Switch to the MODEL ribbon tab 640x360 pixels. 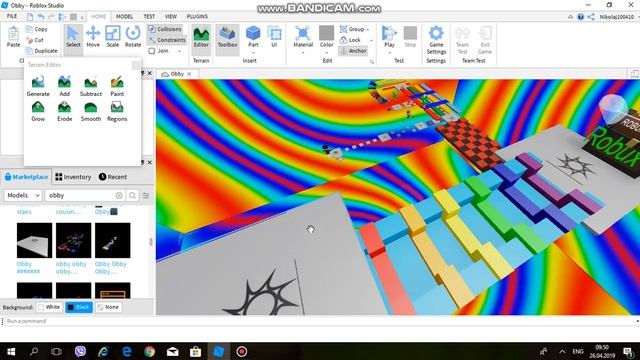(124, 16)
